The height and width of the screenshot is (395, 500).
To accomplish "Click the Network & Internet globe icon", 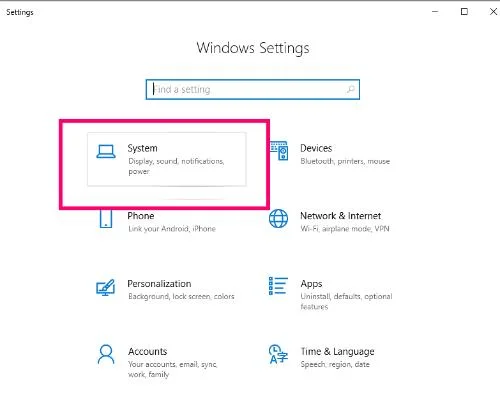I will tap(278, 219).
